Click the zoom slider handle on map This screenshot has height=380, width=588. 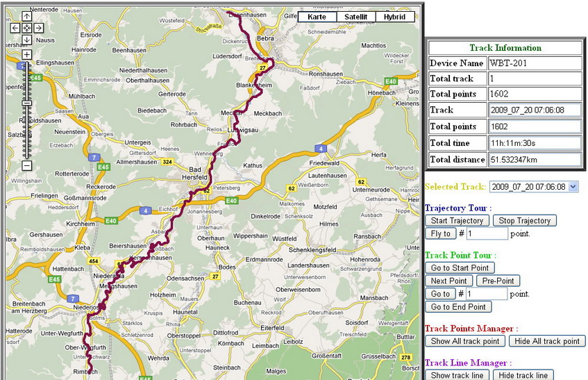coord(26,103)
